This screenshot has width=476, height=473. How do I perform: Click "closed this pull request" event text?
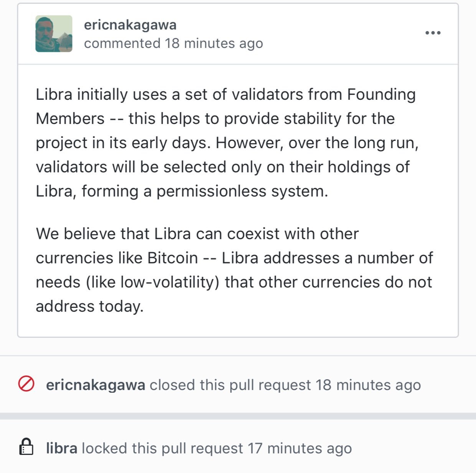click(230, 385)
